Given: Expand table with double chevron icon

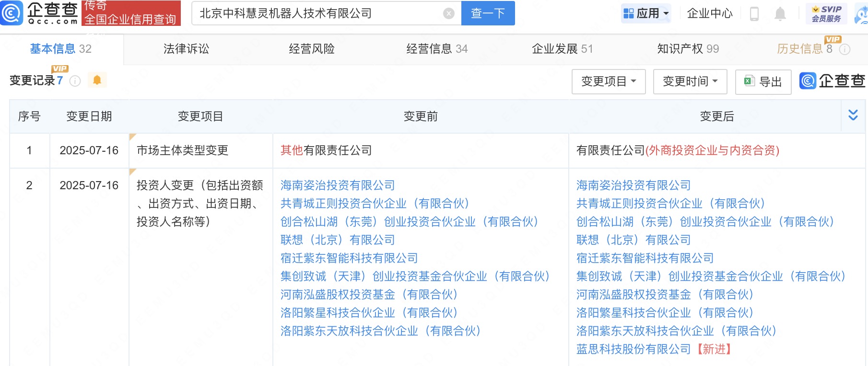Looking at the screenshot, I should pos(853,115).
